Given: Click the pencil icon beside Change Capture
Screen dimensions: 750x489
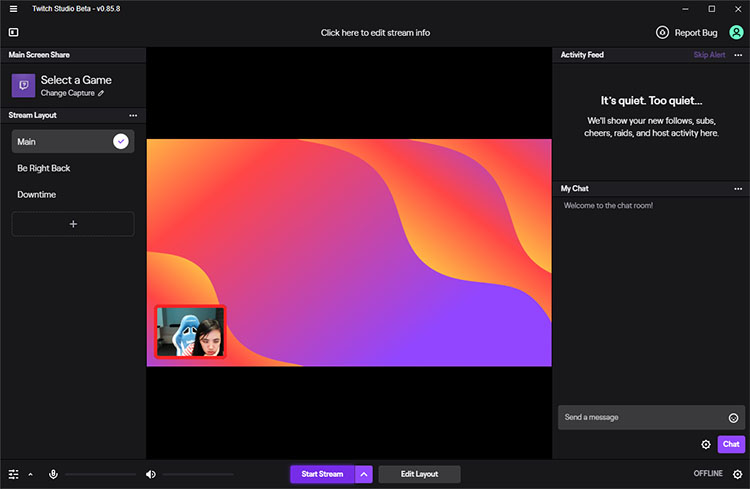Looking at the screenshot, I should [101, 93].
